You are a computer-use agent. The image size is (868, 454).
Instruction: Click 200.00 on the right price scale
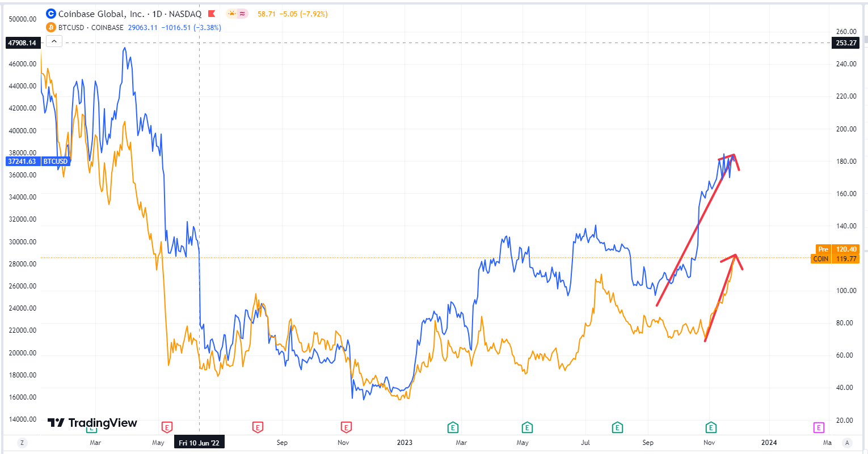(846, 129)
